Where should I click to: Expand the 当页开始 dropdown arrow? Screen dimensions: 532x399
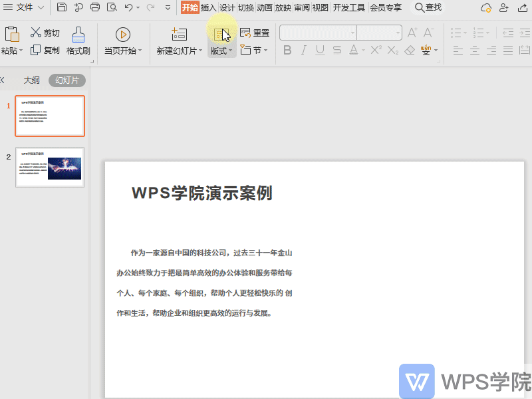[x=140, y=51]
